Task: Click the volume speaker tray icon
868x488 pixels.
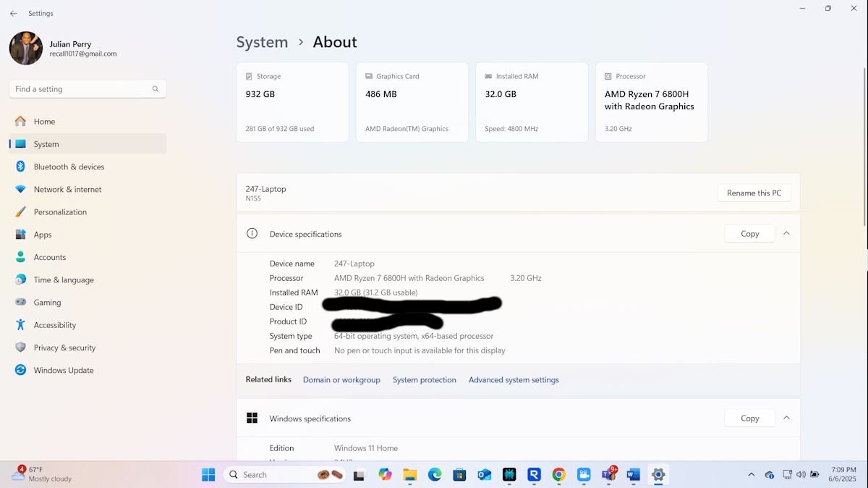Action: click(801, 475)
